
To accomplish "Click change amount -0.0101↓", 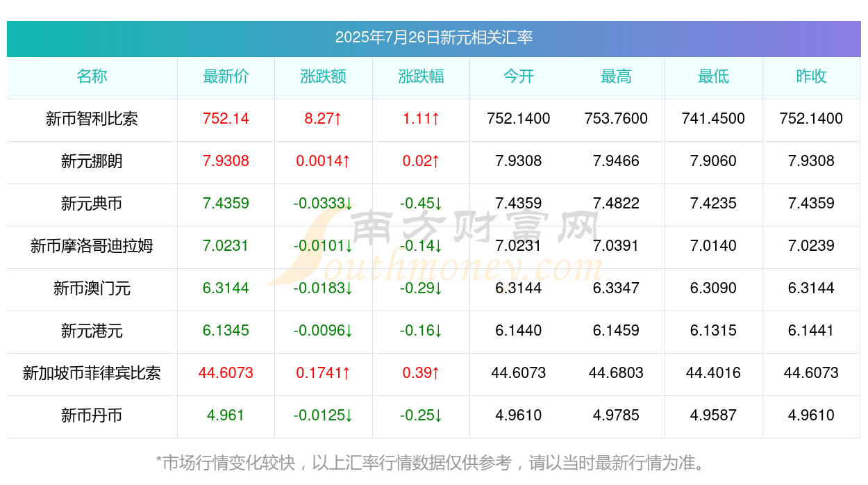I will tap(323, 246).
